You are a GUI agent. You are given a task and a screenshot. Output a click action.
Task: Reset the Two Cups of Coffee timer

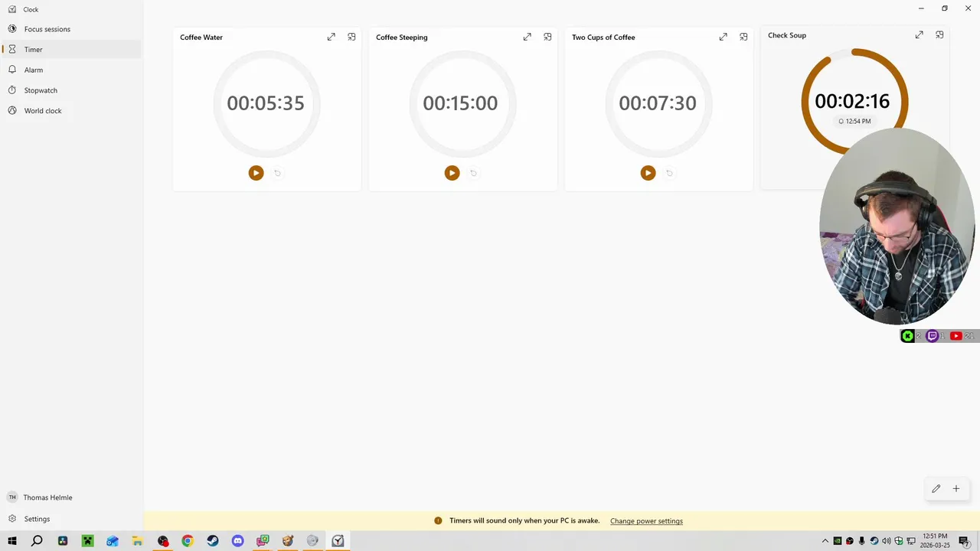pos(669,173)
